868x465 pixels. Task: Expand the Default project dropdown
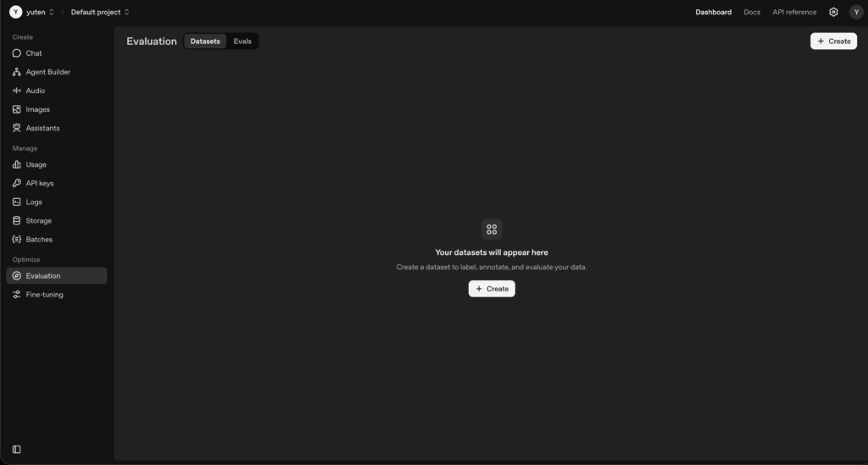(x=100, y=12)
